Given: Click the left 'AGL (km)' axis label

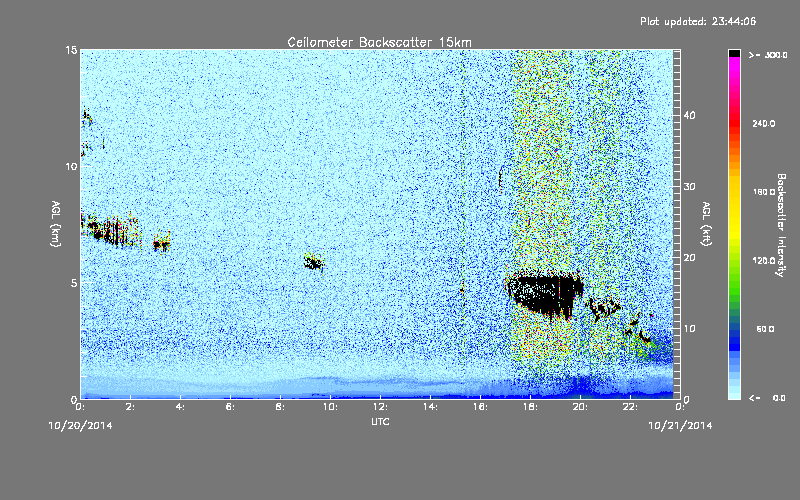Looking at the screenshot, I should pos(56,223).
